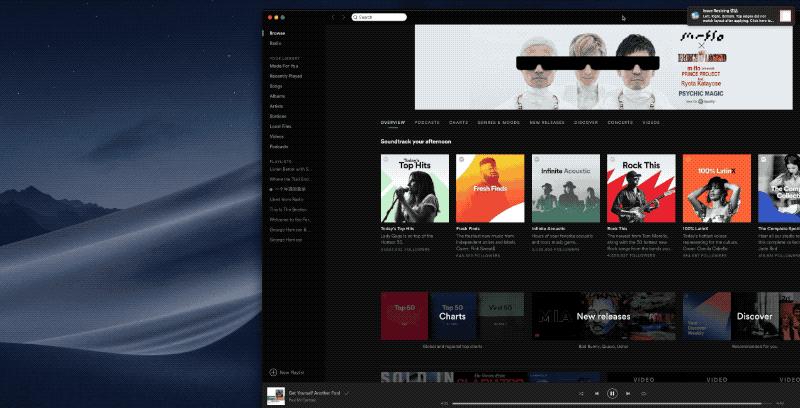This screenshot has height=408, width=800.
Task: Open the Today's Top Hits playlist cover
Action: (x=414, y=188)
